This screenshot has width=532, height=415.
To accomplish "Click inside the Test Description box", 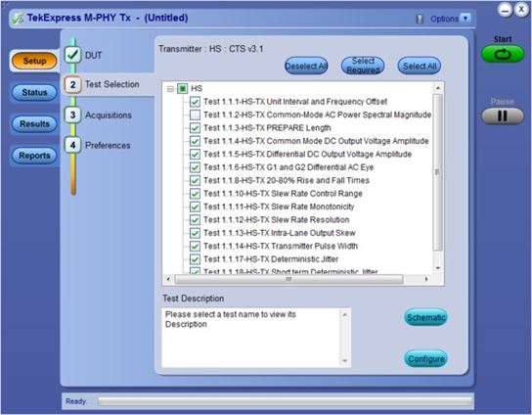I will 251,338.
